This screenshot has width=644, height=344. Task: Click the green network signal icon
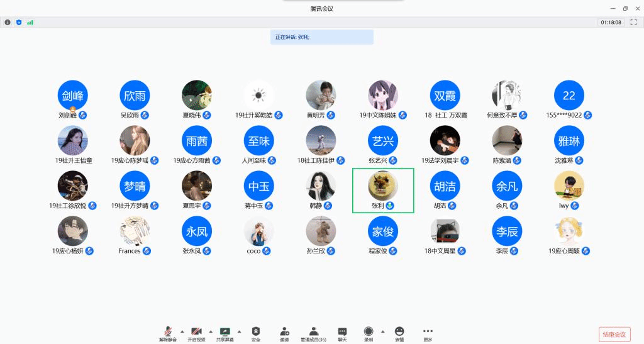(x=30, y=22)
